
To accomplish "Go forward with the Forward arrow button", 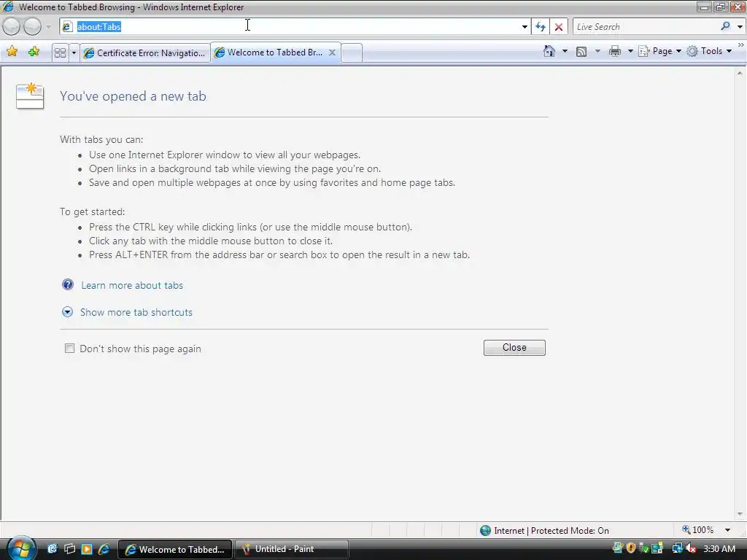I will (32, 27).
